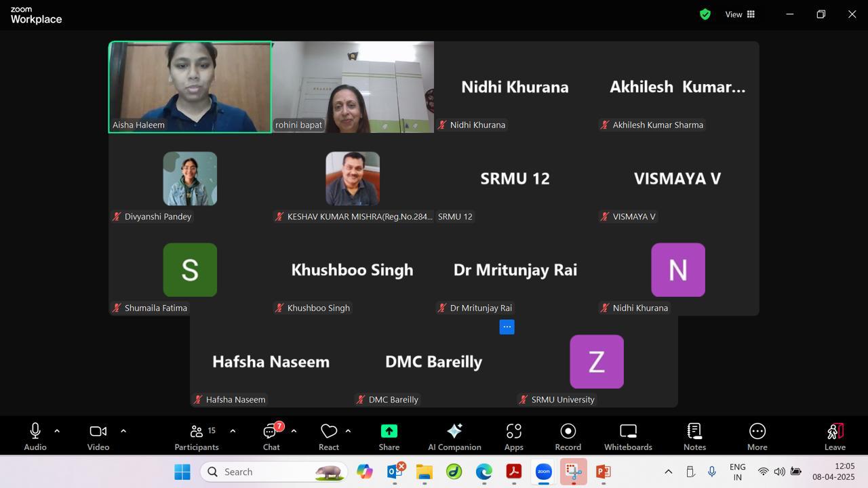Click the Audio microphone icon

[35, 431]
